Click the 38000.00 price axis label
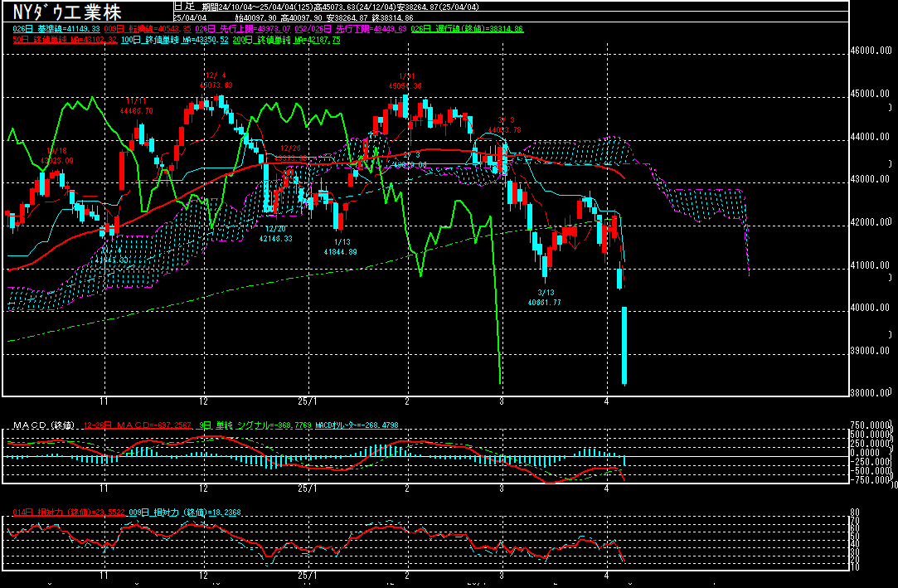Image resolution: width=898 pixels, height=588 pixels. pyautogui.click(x=870, y=393)
